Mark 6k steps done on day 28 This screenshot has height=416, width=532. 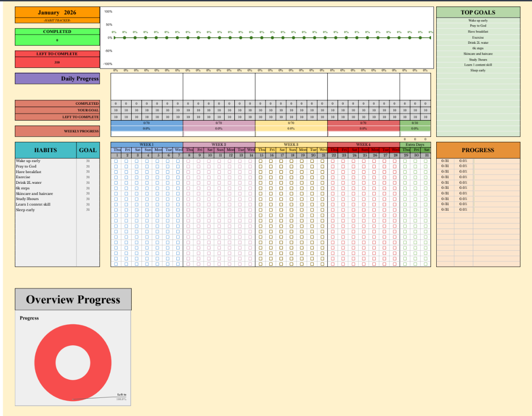(x=395, y=188)
